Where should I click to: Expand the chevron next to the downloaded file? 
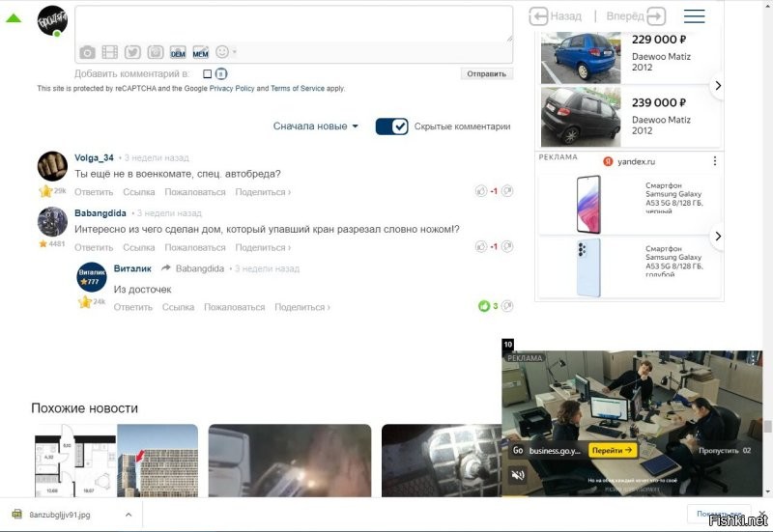tap(129, 515)
